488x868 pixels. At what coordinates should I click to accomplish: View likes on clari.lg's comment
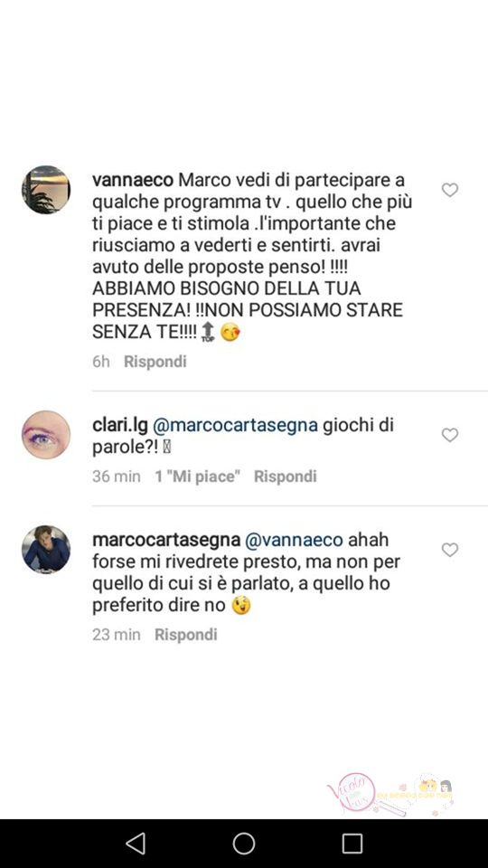pos(198,476)
